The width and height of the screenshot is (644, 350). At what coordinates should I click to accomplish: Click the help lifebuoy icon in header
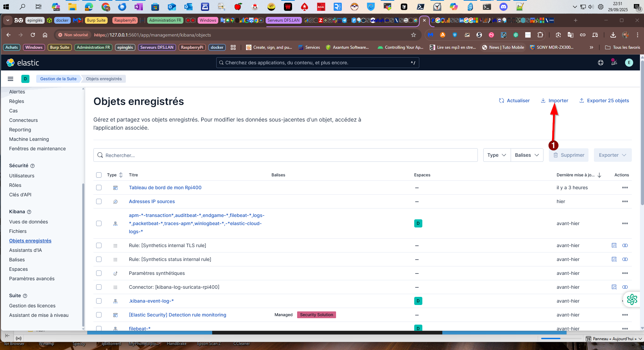601,63
